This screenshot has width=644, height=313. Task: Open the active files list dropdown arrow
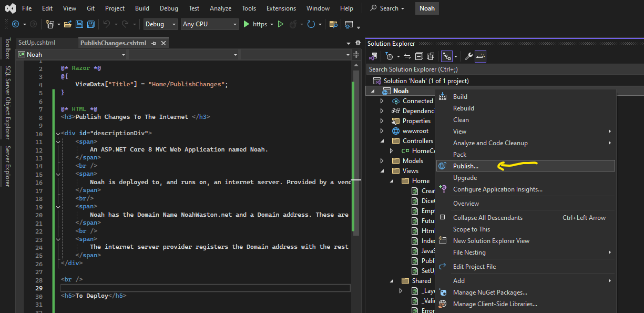tap(349, 43)
